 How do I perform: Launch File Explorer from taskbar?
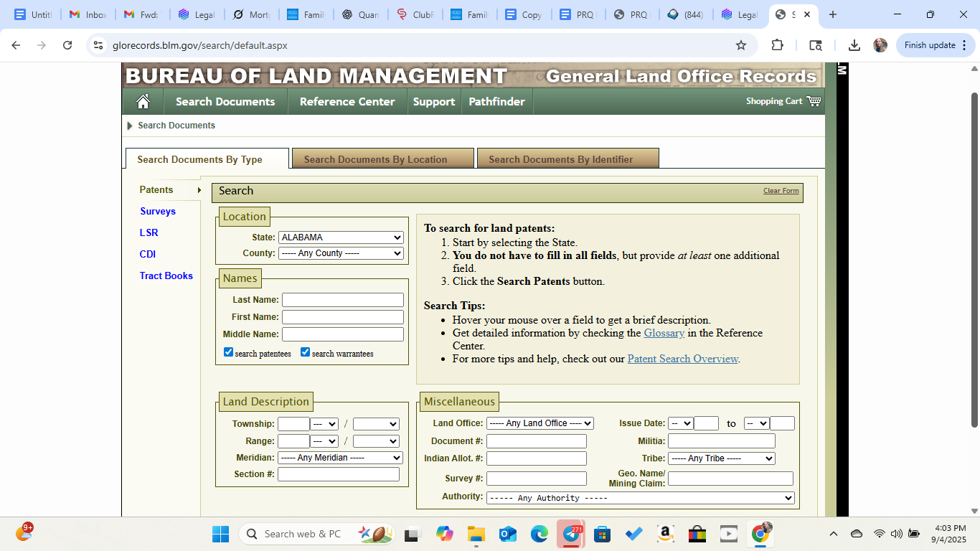(476, 534)
